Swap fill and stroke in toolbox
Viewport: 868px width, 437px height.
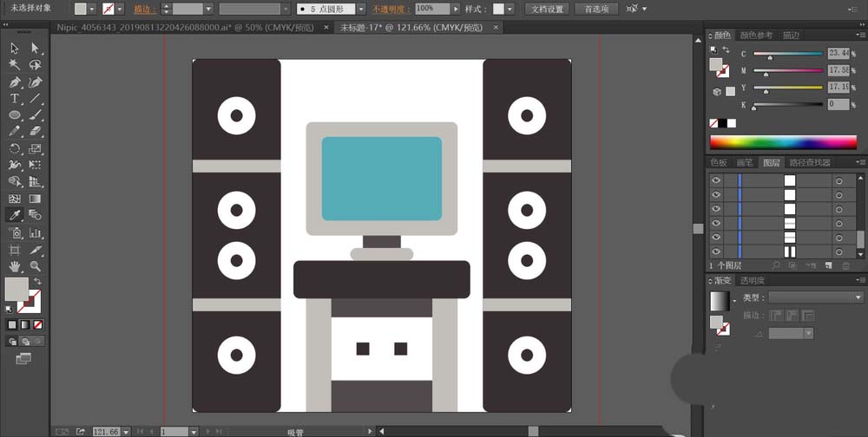(37, 282)
